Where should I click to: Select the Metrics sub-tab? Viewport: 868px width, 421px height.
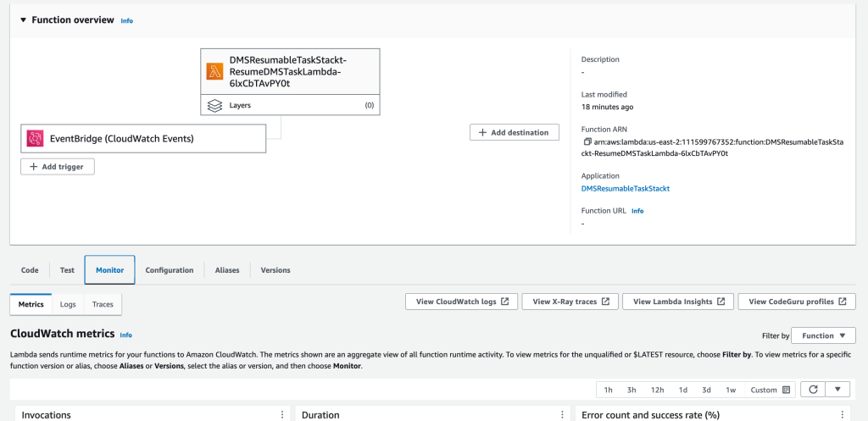(x=31, y=304)
